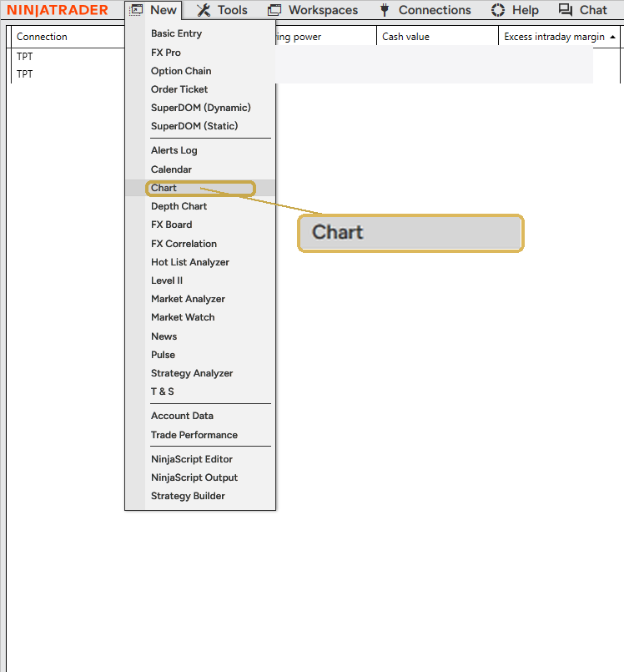Open the Connections menu label
This screenshot has width=624, height=672.
(x=435, y=10)
